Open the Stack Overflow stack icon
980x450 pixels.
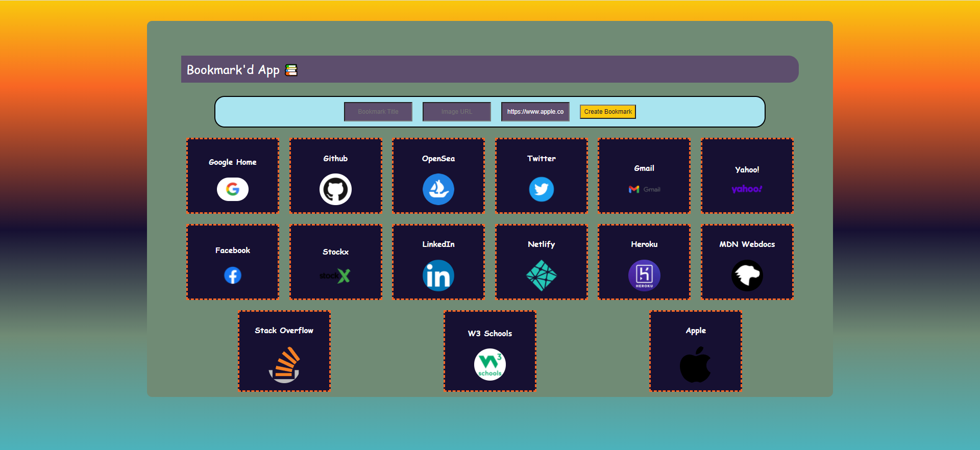[284, 365]
